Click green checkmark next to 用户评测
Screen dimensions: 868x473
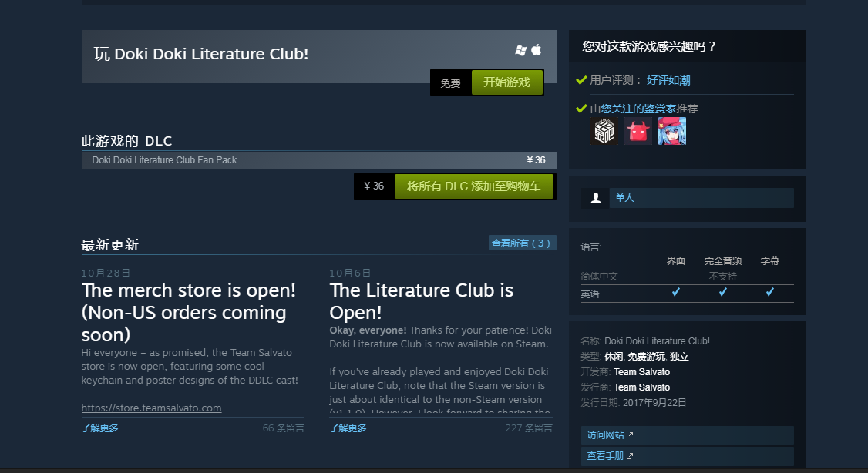581,80
